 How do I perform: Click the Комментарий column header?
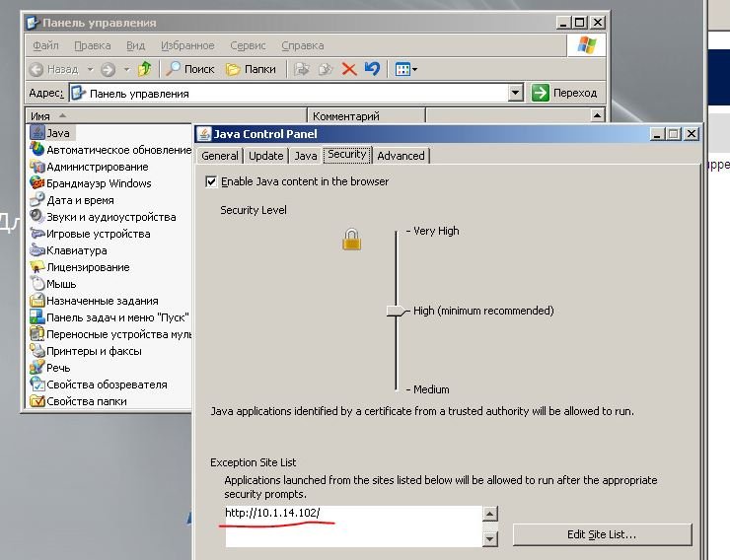point(366,115)
